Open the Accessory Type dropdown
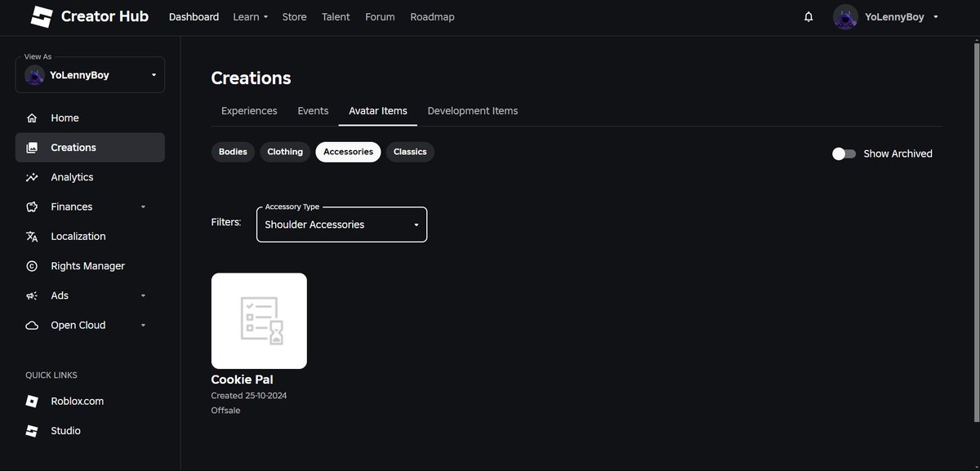 341,224
